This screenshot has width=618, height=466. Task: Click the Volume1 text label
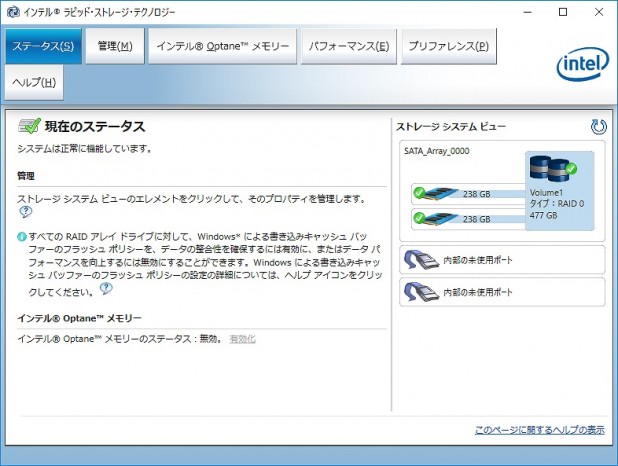point(546,193)
